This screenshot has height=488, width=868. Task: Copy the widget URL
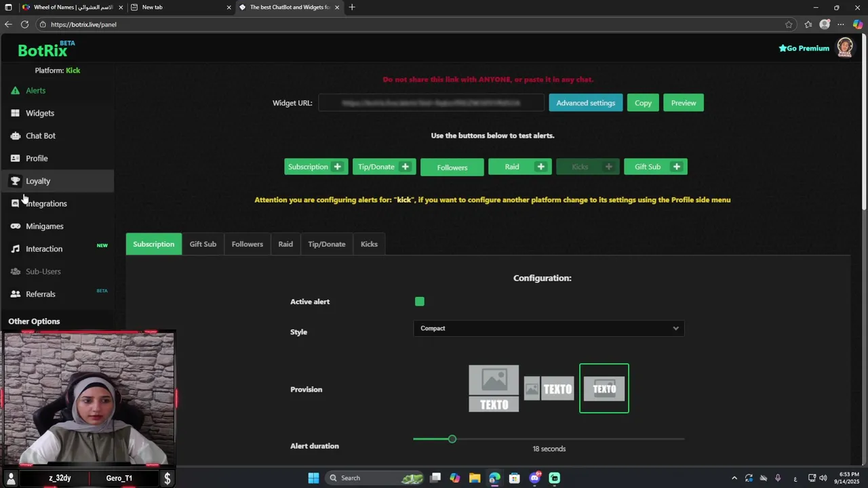[643, 103]
